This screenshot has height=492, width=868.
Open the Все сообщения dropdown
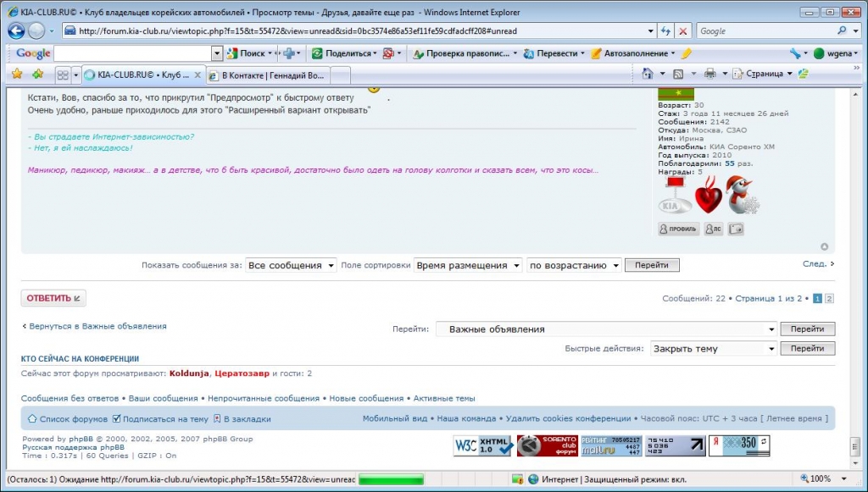pyautogui.click(x=291, y=265)
